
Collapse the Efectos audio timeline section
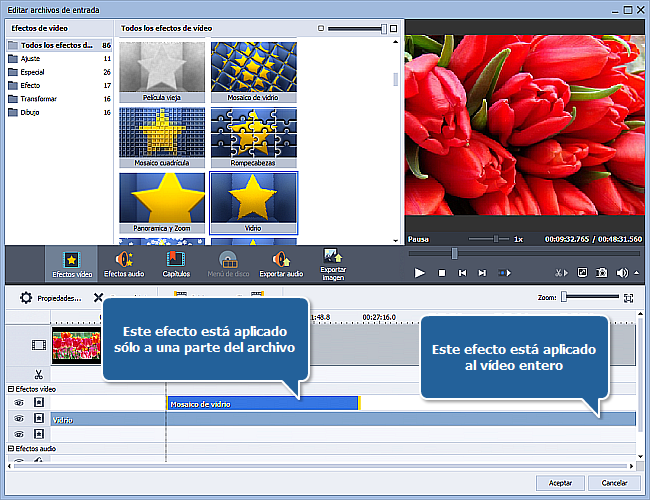click(10, 449)
